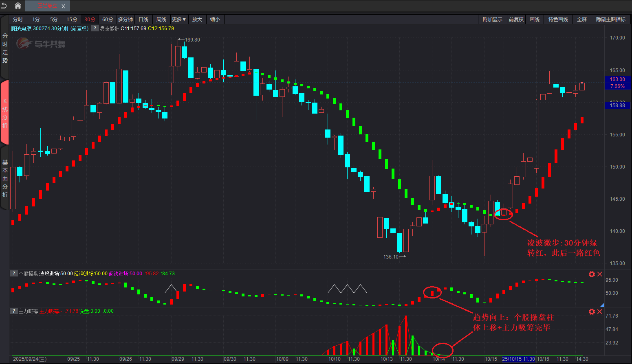Open settings gear for 主力吸筹 panel
The width and height of the screenshot is (632, 364).
click(x=592, y=311)
